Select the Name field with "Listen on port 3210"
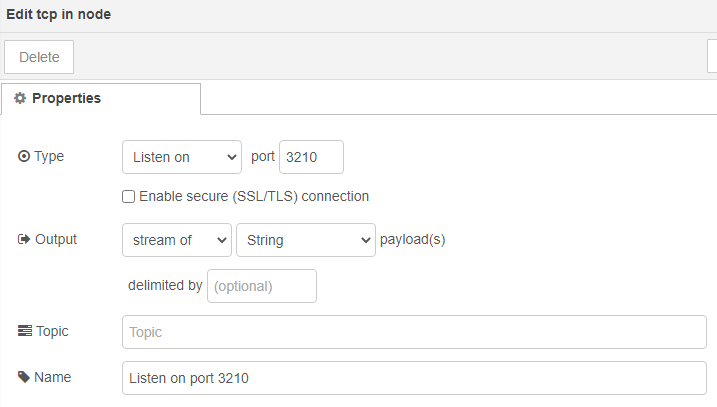Screen dimensions: 717x407 click(414, 378)
